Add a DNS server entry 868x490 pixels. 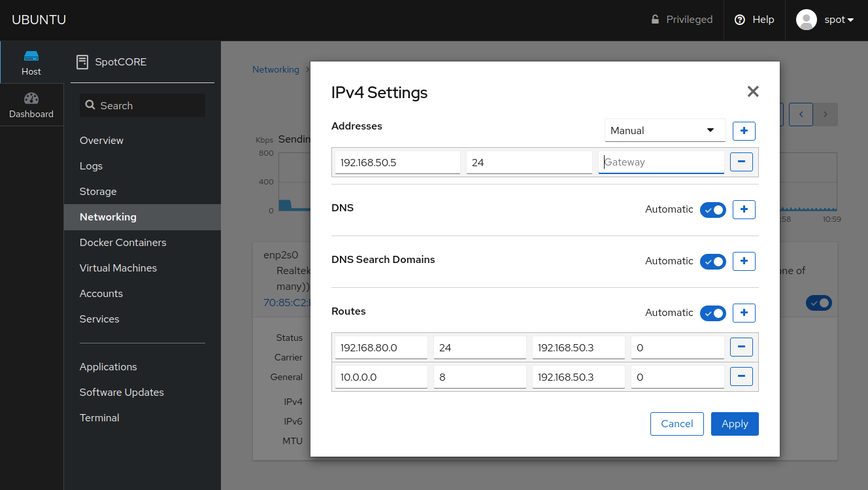[x=744, y=209]
